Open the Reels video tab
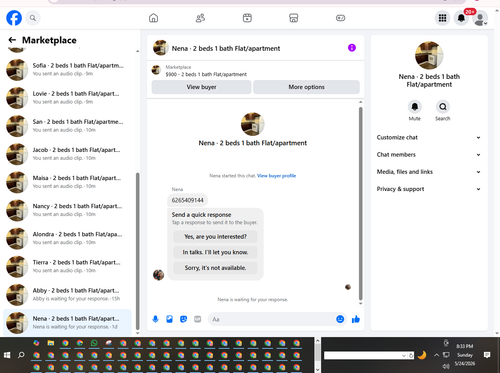The width and height of the screenshot is (500, 373). coord(247,18)
